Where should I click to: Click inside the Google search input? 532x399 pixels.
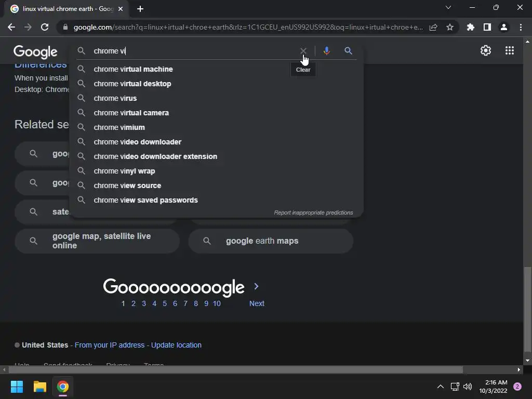(193, 51)
